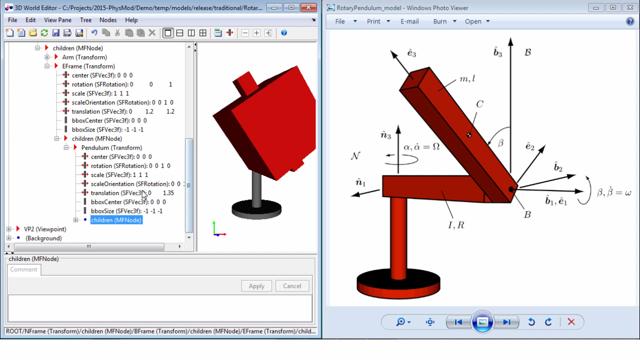This screenshot has height=360, width=640.
Task: Select EFrame scaleOrientation (SFRotation) row
Action: click(118, 102)
